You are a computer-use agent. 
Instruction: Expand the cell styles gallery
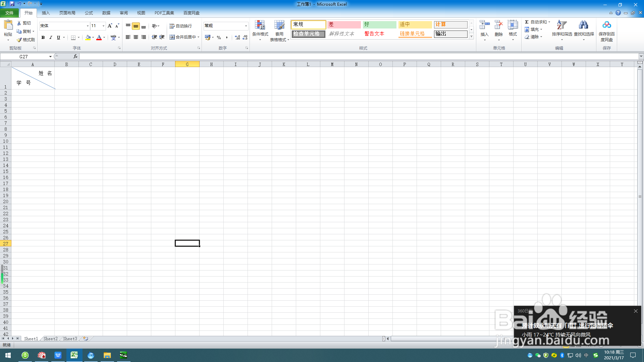471,36
